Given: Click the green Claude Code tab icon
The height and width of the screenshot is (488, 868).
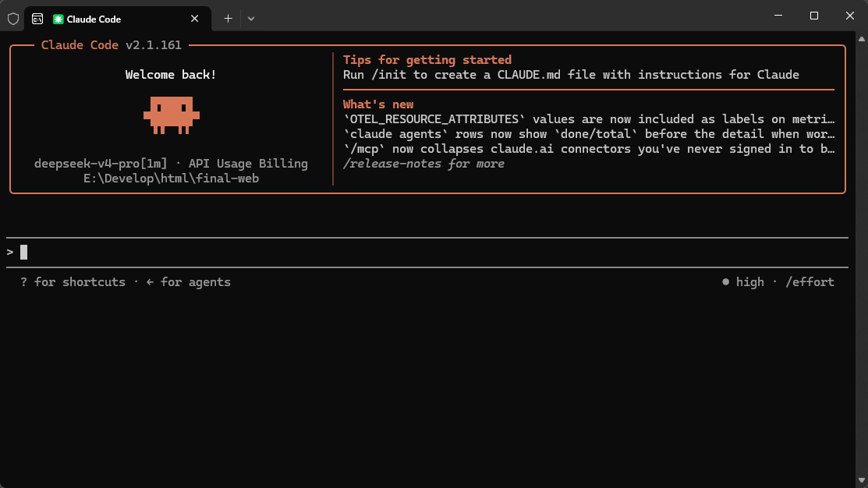Looking at the screenshot, I should [x=58, y=19].
